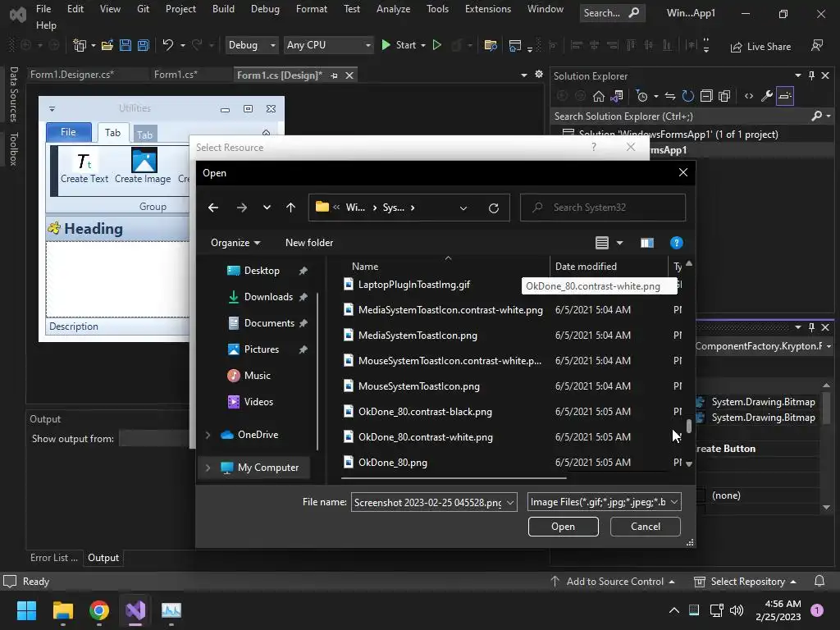
Task: Switch to the Form1.cs* tab
Action: [176, 75]
